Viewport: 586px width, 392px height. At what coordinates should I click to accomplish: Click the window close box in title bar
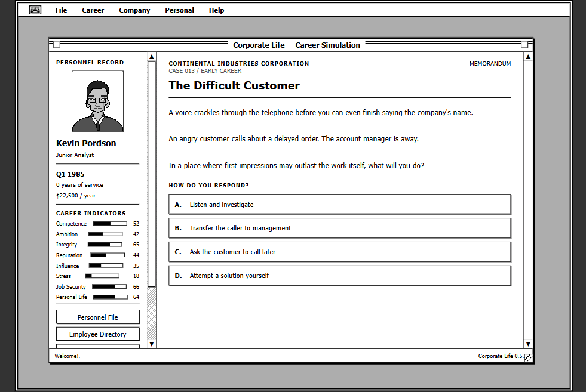coord(56,44)
